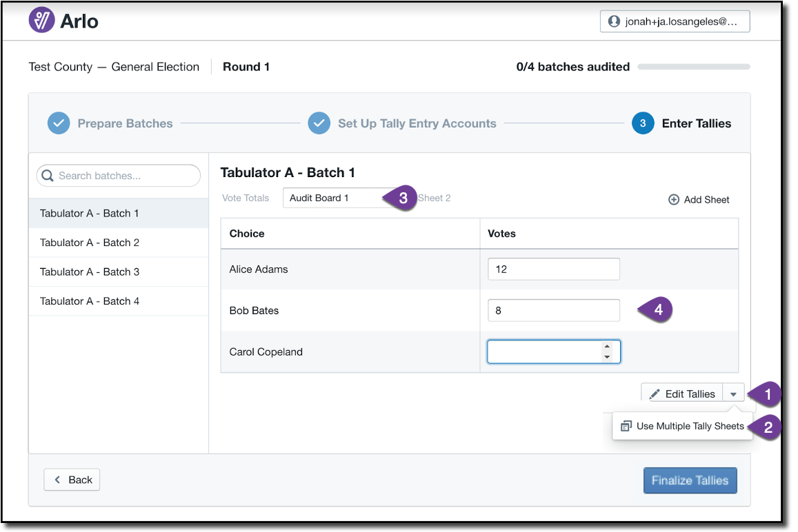
Task: Click the Add Sheet plus icon
Action: pyautogui.click(x=674, y=200)
